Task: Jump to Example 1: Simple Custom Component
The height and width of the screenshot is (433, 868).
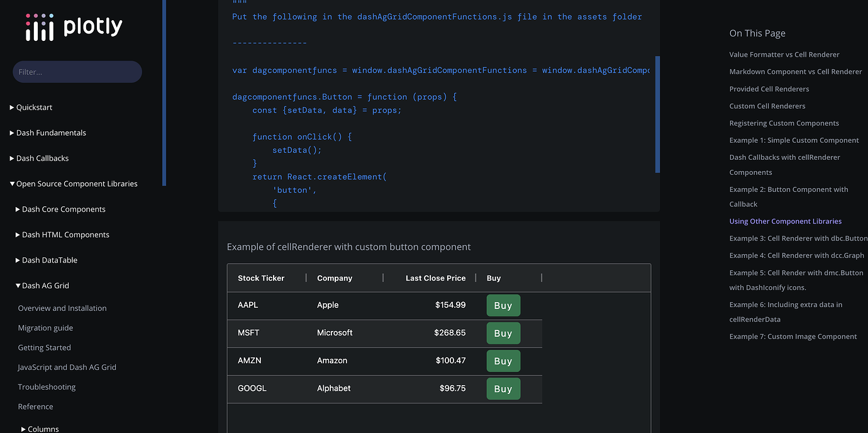Action: click(794, 140)
